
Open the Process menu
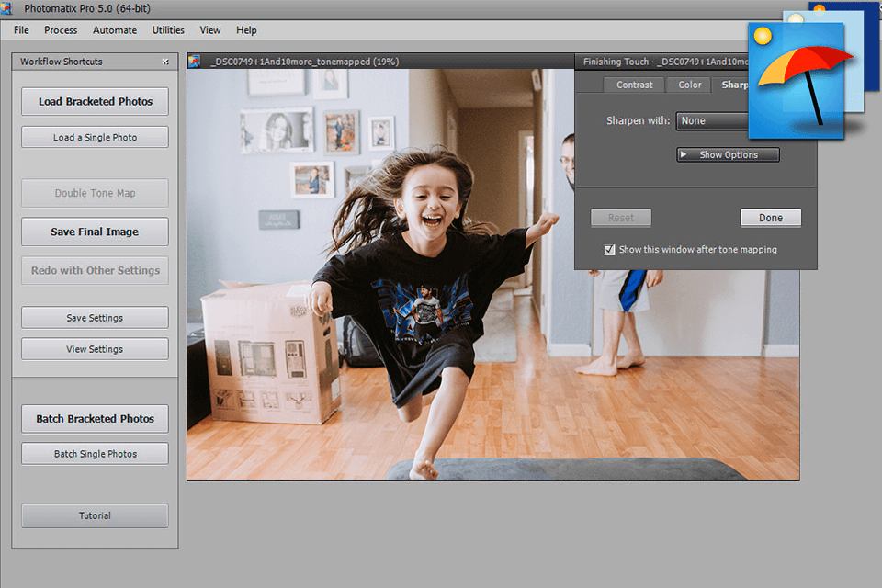[x=61, y=30]
